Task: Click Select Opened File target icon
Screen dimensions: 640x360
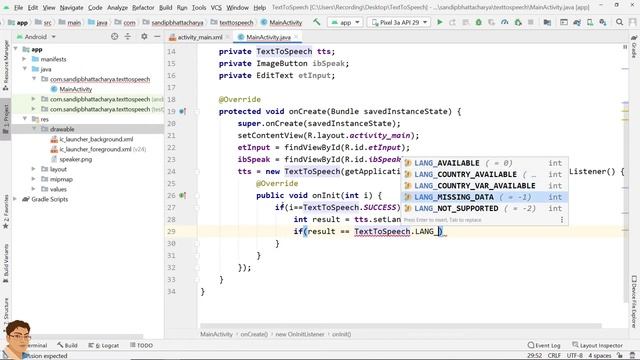Action: coord(114,37)
